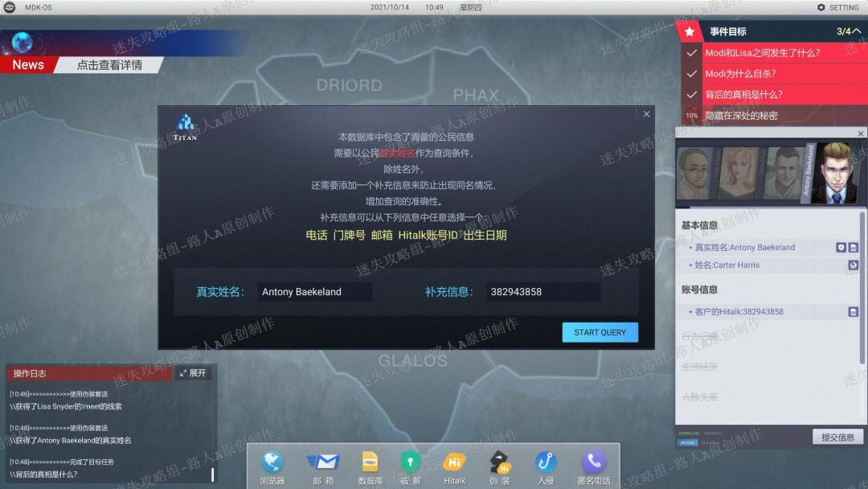The image size is (868, 489).
Task: Collapse the 事件目标 objectives list
Action: (x=857, y=31)
